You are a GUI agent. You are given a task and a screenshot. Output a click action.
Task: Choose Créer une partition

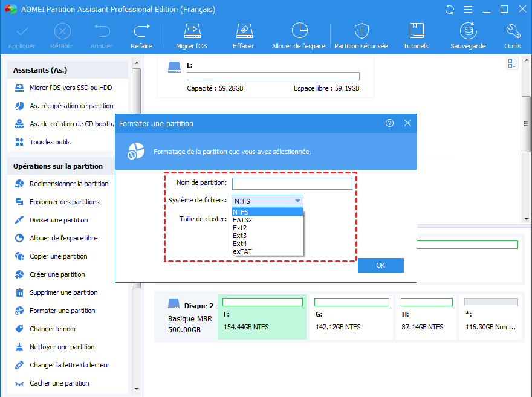tap(57, 274)
